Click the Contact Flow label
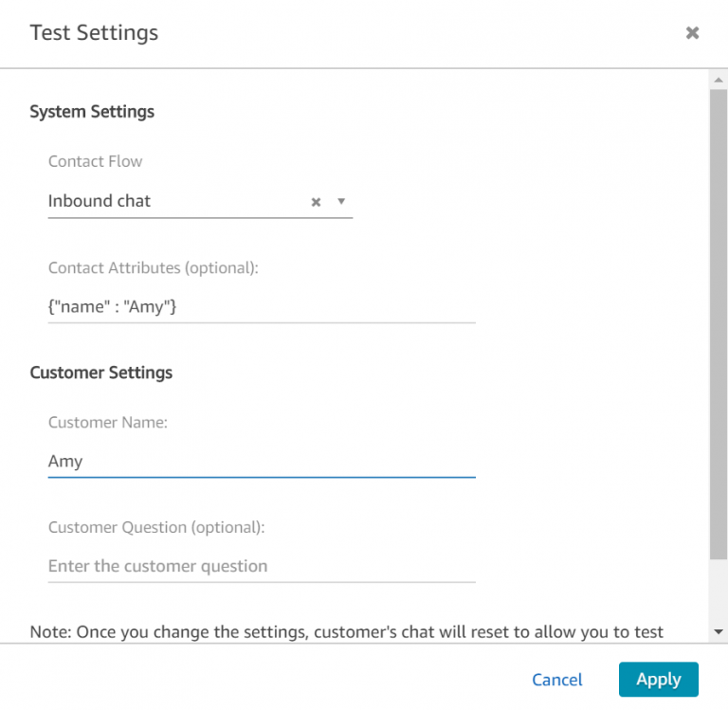 pyautogui.click(x=95, y=161)
